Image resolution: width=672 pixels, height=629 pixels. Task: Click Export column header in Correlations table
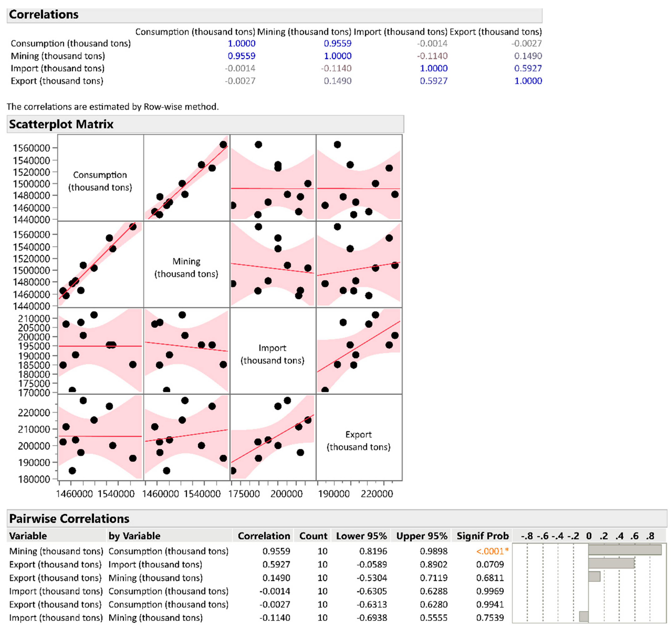pos(495,32)
